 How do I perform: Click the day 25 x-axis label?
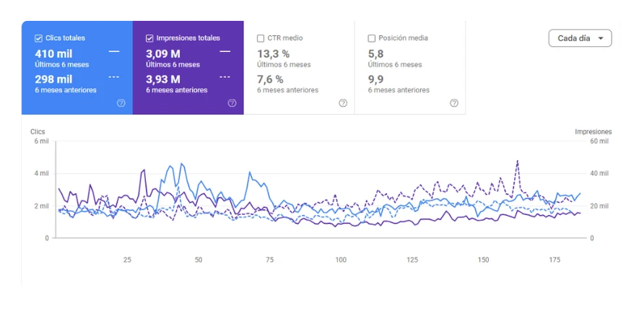coord(127,260)
